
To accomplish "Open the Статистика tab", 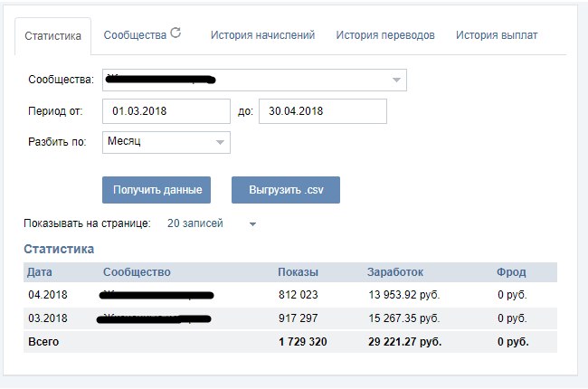I will pyautogui.click(x=53, y=36).
